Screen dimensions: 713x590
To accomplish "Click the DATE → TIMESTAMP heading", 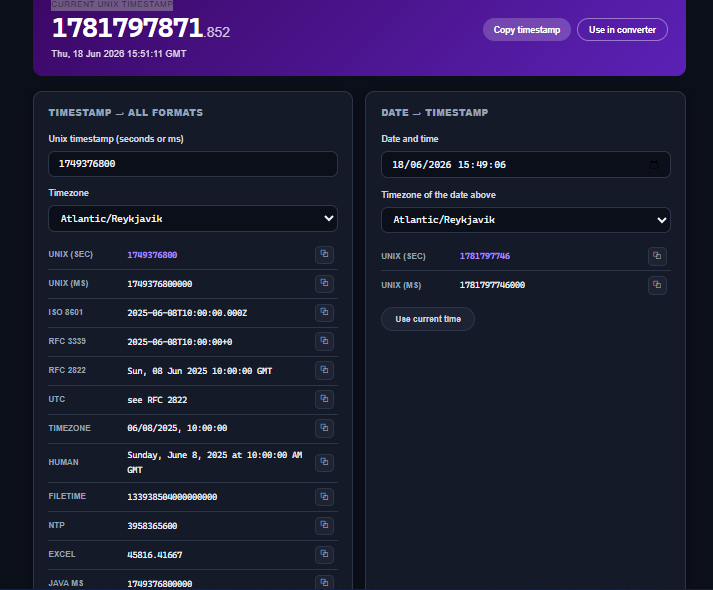I will click(x=435, y=113).
